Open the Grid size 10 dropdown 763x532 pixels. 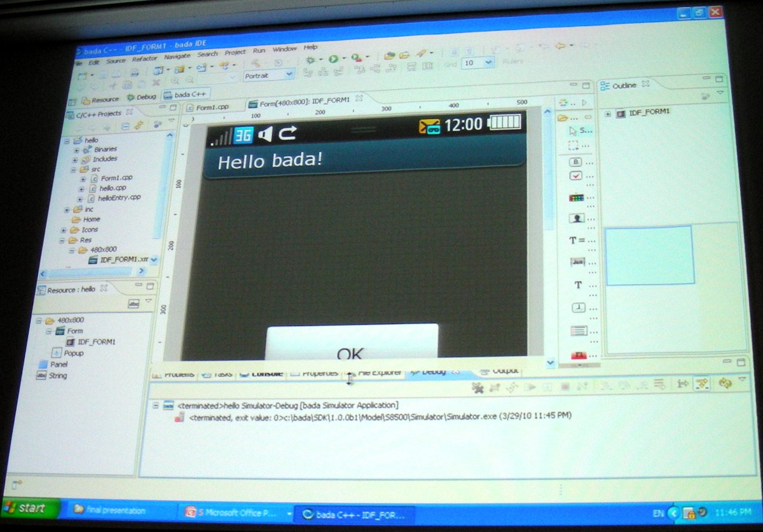(478, 63)
